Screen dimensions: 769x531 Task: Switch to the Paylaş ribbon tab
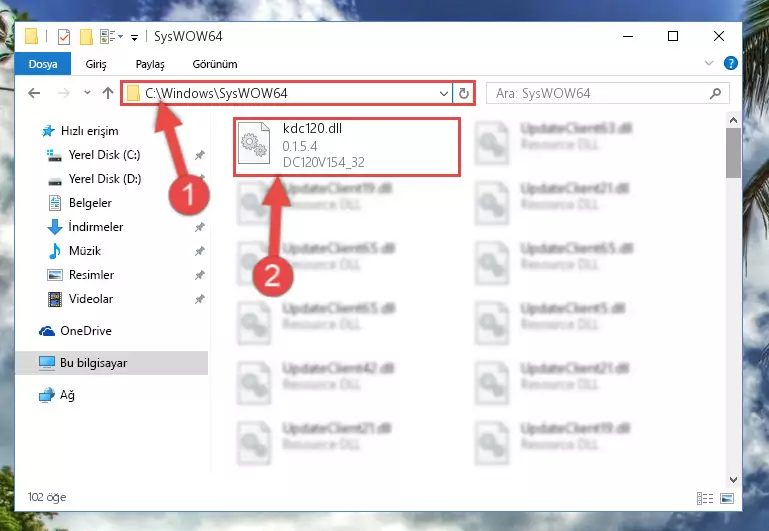pos(150,64)
